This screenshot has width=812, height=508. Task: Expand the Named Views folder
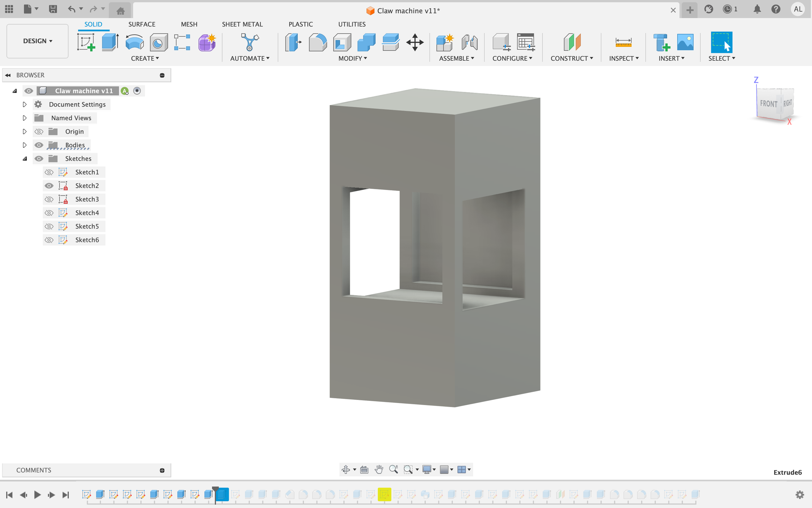[x=25, y=118]
